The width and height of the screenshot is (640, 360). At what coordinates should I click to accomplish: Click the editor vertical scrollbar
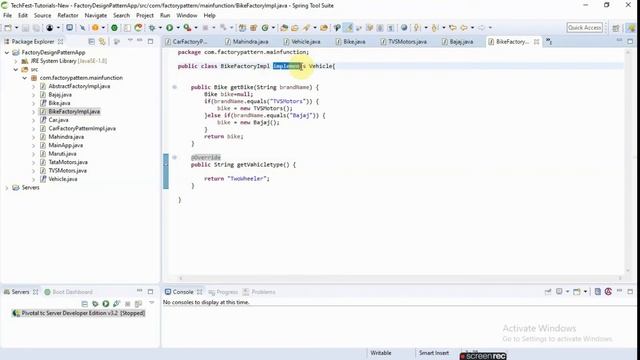[628, 162]
